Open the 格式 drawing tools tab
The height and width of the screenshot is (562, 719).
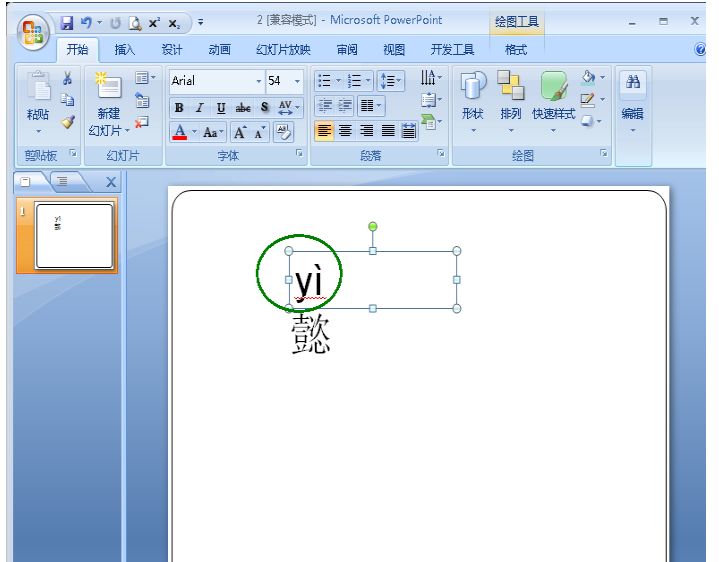(x=515, y=50)
